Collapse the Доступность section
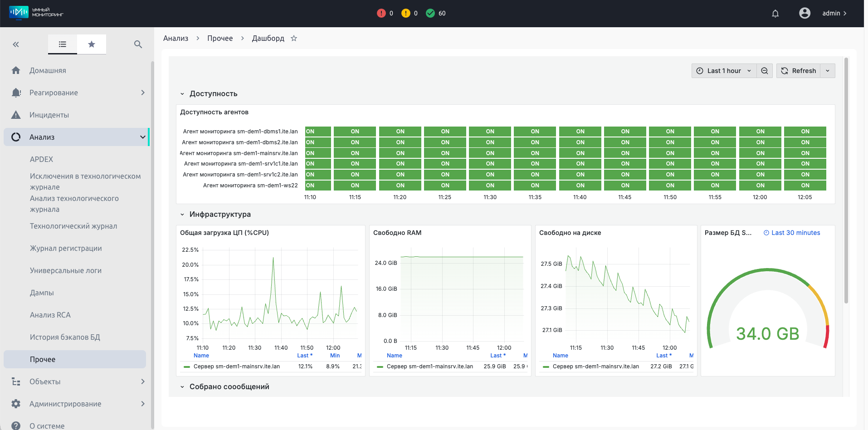Viewport: 868px width, 430px height. (182, 94)
